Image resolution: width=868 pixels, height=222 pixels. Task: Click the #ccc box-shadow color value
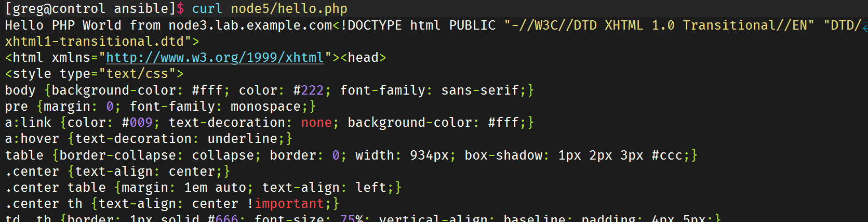(667, 155)
